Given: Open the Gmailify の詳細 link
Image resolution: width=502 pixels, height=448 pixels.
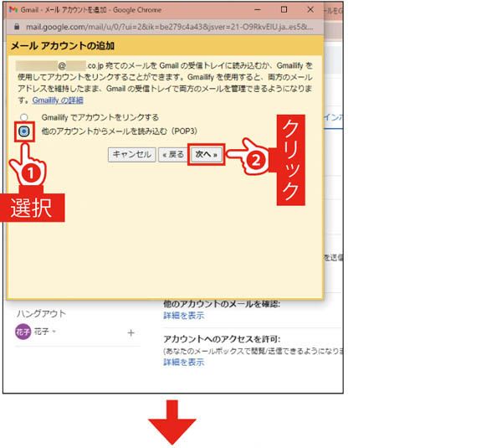Looking at the screenshot, I should [x=58, y=100].
